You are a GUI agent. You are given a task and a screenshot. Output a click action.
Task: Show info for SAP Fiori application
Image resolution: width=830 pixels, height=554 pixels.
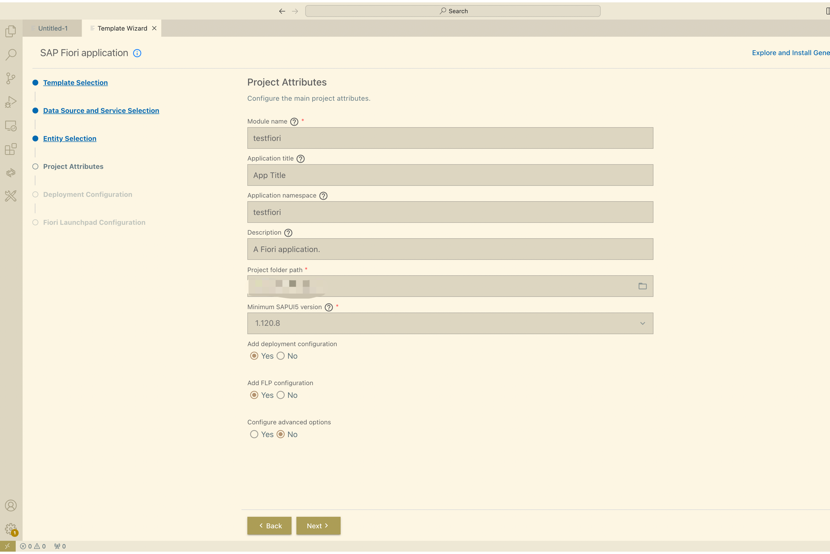pyautogui.click(x=137, y=53)
